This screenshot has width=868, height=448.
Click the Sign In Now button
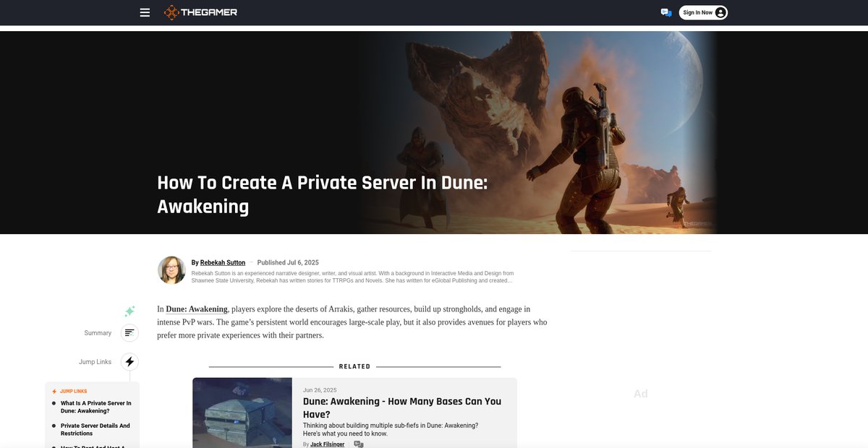[x=703, y=12]
